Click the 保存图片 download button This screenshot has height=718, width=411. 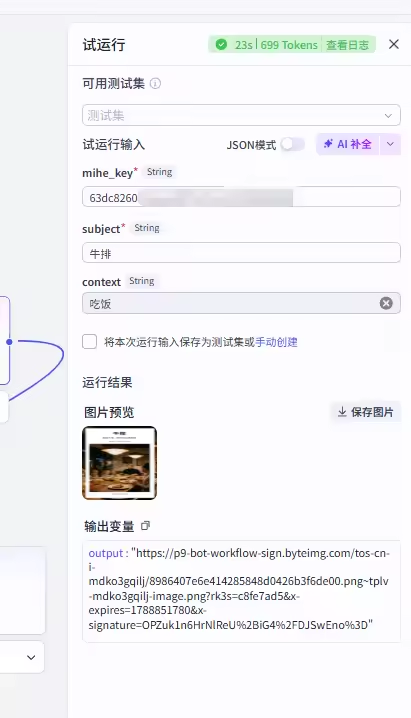coord(366,412)
